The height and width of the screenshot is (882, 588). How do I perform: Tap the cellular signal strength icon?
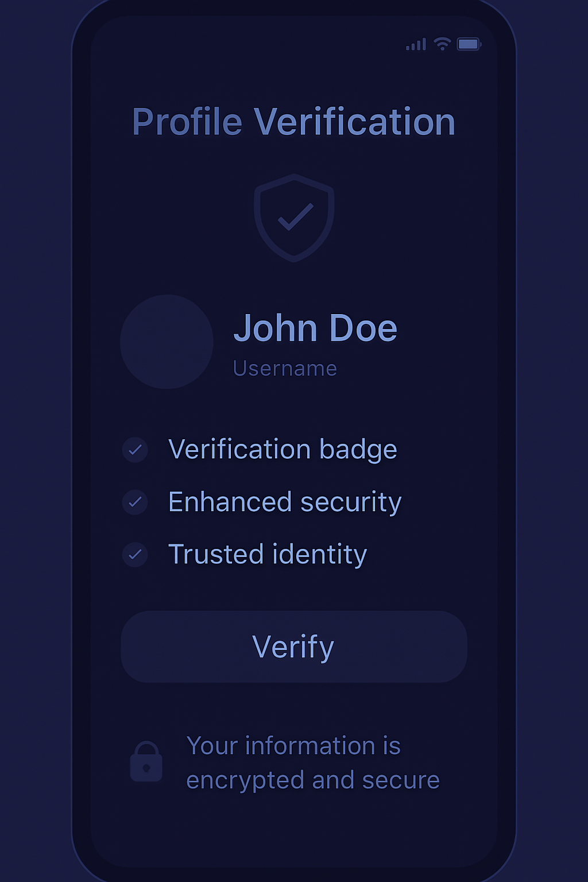click(x=416, y=44)
